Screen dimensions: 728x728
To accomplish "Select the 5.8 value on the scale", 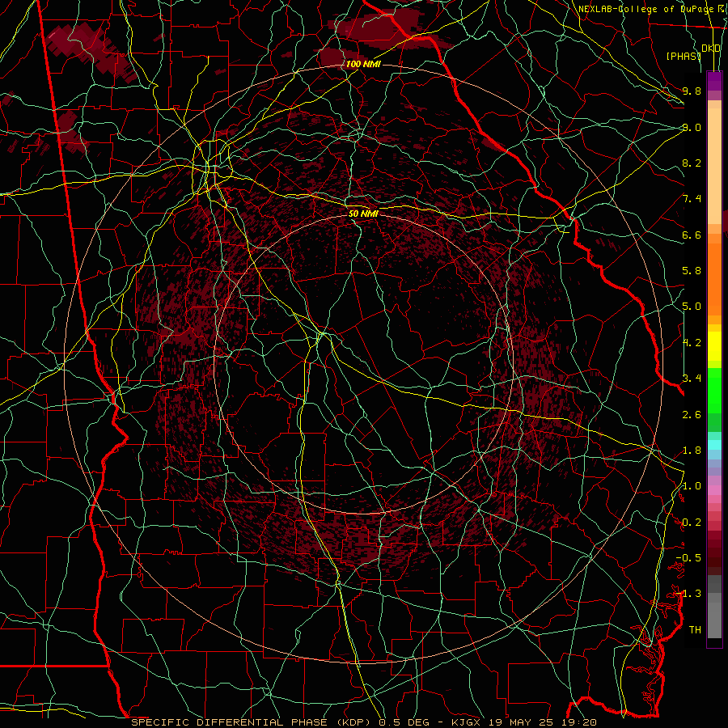I will 692,271.
